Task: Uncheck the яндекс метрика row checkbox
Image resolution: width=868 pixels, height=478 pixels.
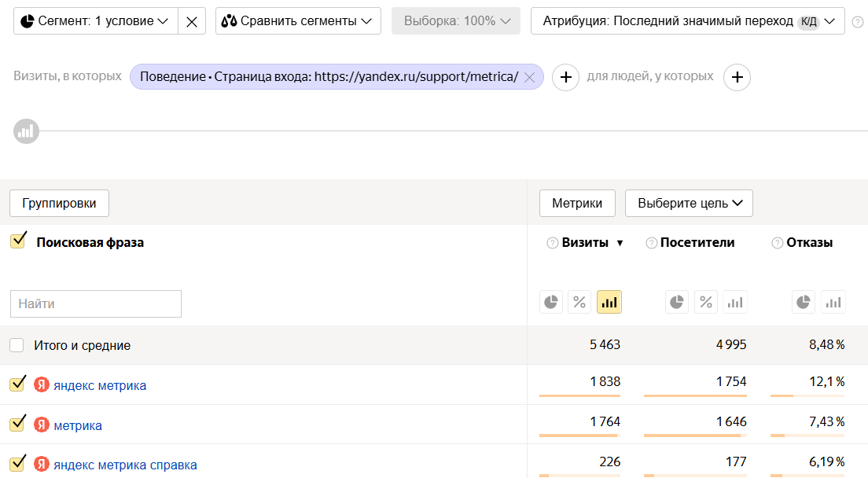Action: 18,384
